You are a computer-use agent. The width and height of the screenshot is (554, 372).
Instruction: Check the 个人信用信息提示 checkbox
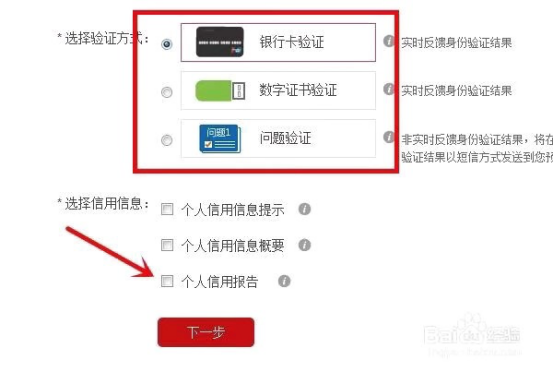click(x=167, y=209)
